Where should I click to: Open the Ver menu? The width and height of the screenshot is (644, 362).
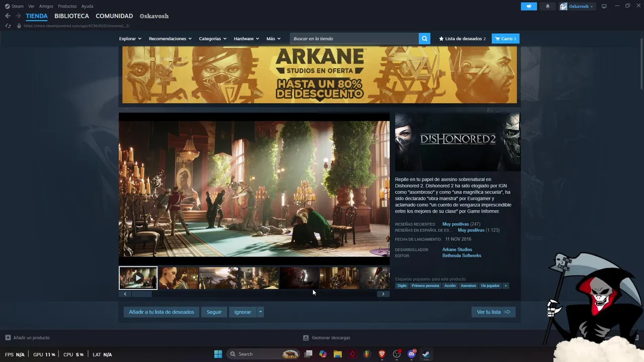coord(31,6)
